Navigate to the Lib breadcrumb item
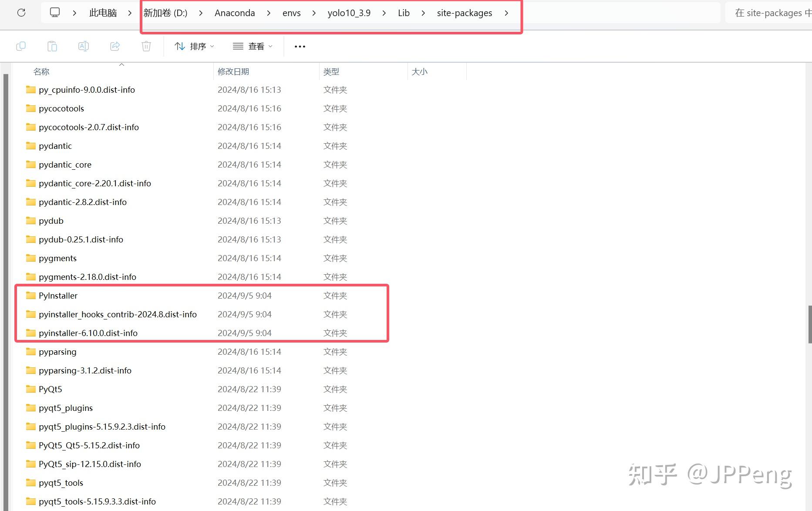This screenshot has width=812, height=511. [x=403, y=13]
